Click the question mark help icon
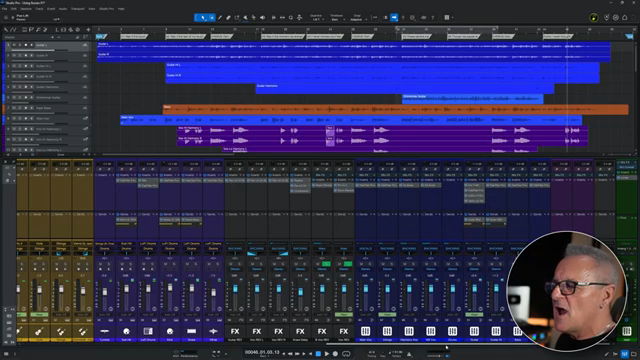 coord(433,18)
